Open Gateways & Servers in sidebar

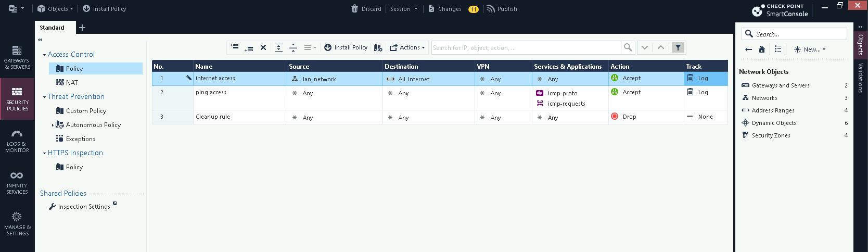[17, 57]
